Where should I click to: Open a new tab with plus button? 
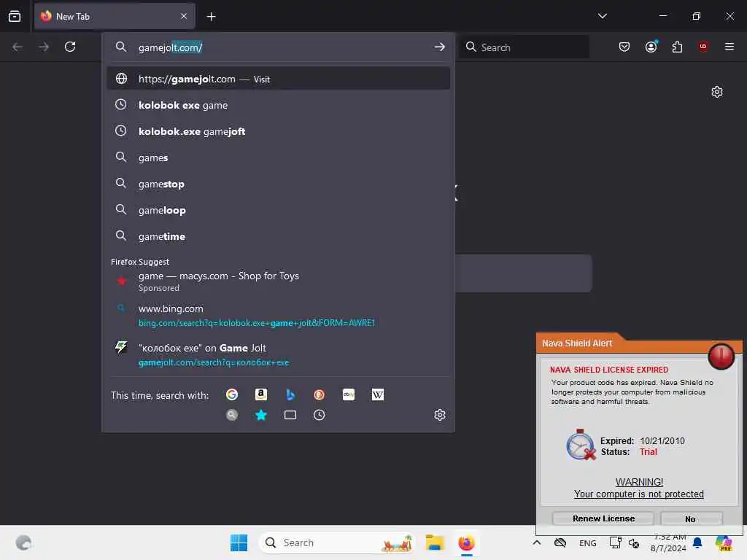[x=211, y=17]
